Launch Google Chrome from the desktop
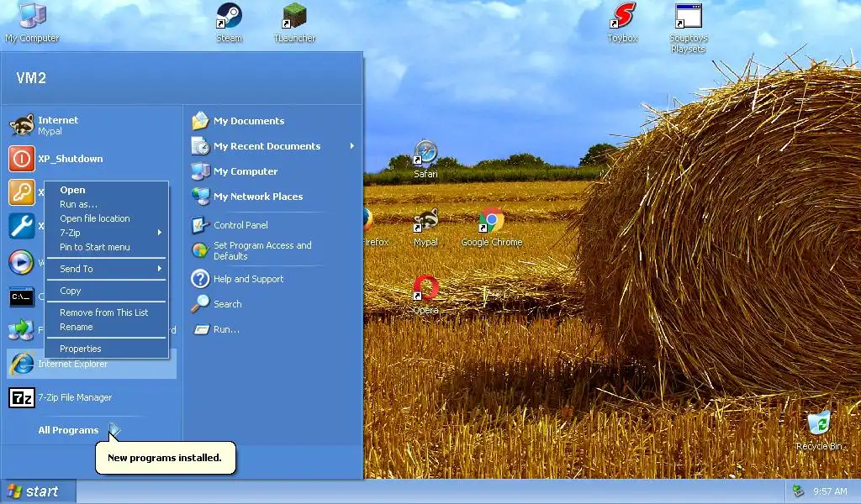 pyautogui.click(x=491, y=227)
